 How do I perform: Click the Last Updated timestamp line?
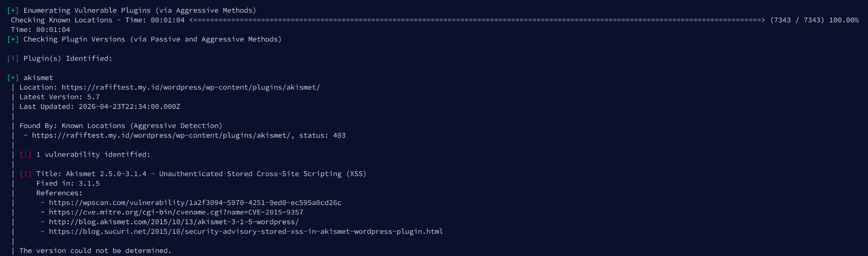(x=100, y=106)
